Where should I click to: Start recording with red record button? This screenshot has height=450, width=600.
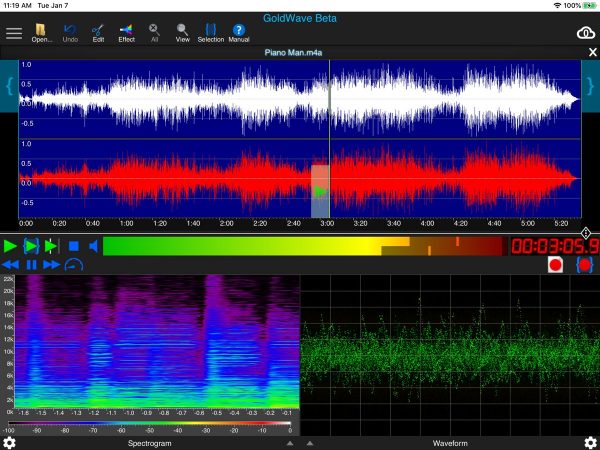[x=555, y=265]
